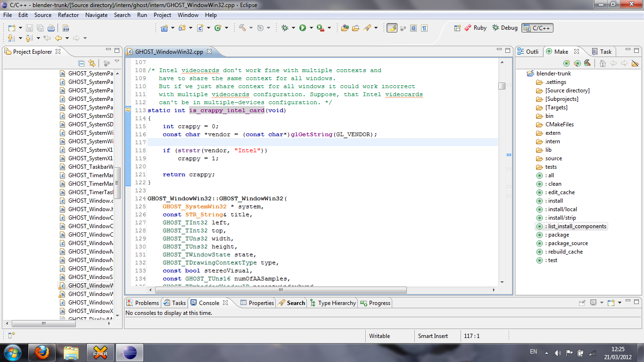Image resolution: width=644 pixels, height=362 pixels.
Task: Click the Open Perspective icon
Action: (457, 28)
